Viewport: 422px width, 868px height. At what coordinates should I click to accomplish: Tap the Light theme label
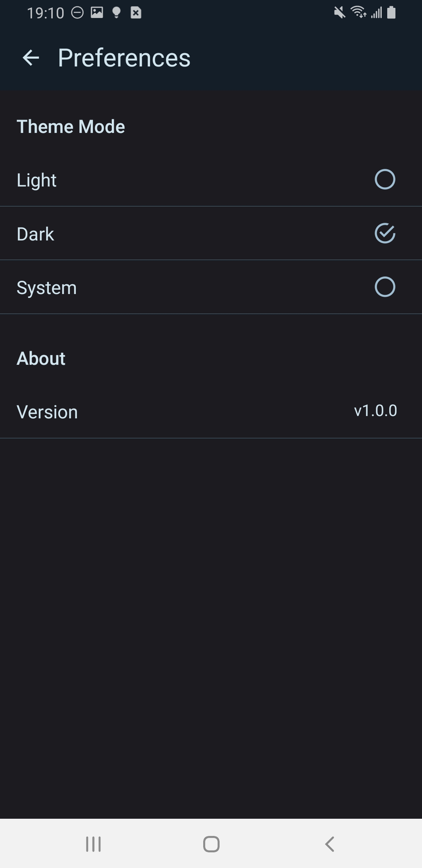pos(37,180)
